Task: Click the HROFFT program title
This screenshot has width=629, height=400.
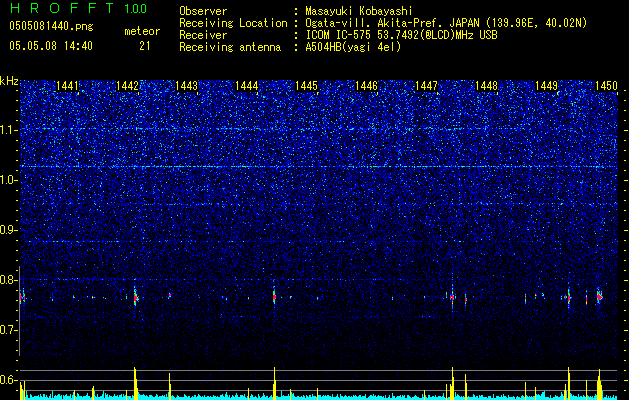Action: coord(62,8)
